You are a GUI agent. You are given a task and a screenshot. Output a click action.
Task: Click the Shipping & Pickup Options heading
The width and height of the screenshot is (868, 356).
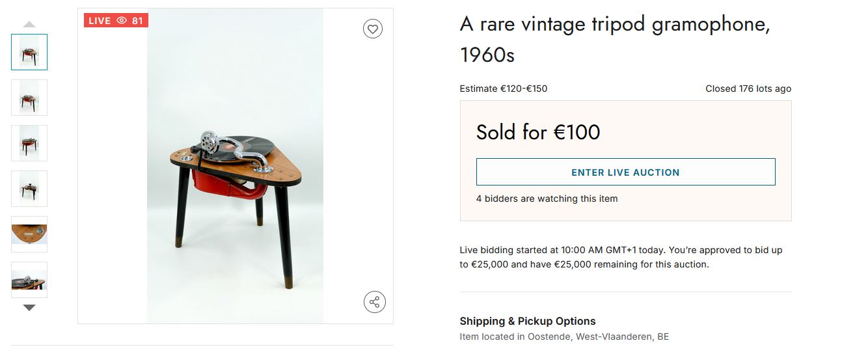point(528,321)
